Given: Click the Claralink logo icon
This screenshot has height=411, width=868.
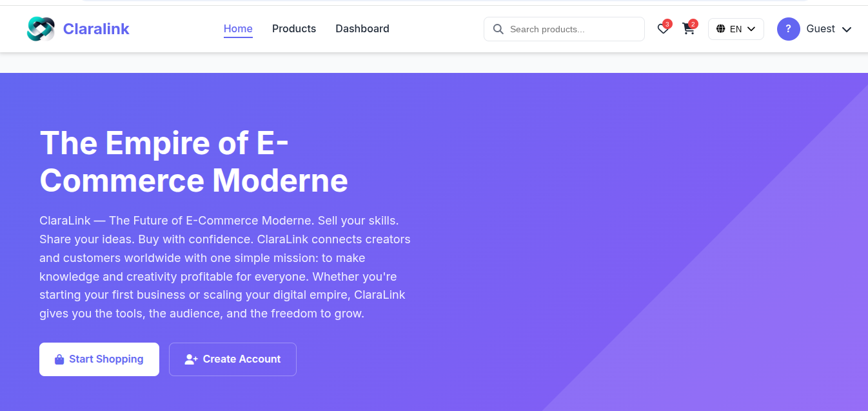Looking at the screenshot, I should click(41, 28).
